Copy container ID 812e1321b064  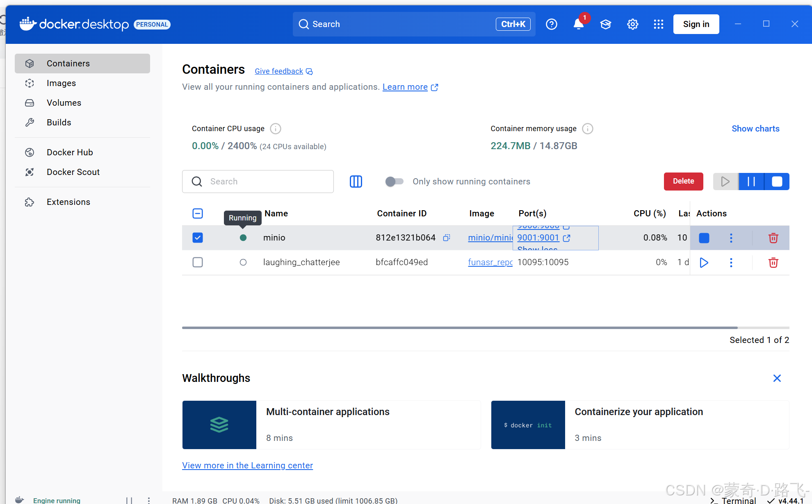click(x=447, y=238)
